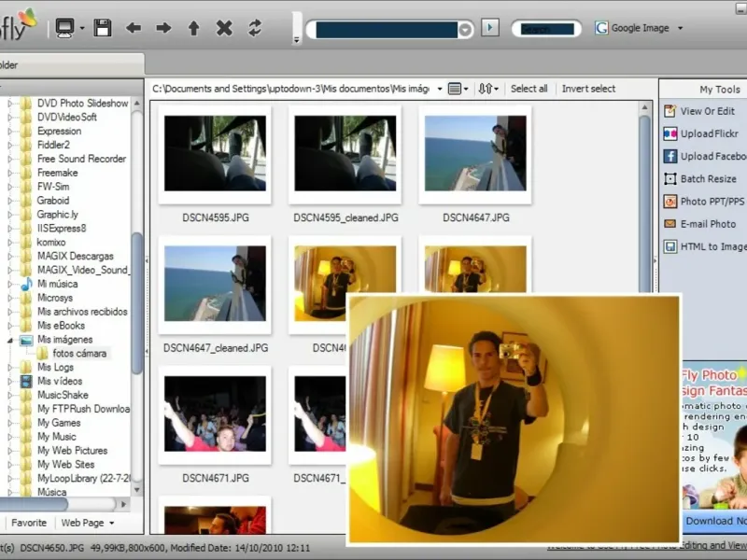Open the Web Page tab menu

(x=88, y=523)
